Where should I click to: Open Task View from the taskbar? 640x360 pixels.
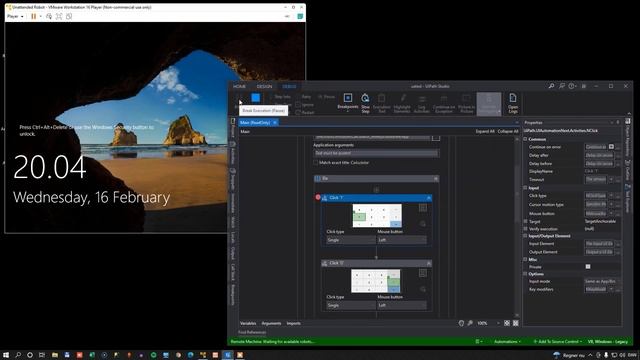pyautogui.click(x=42, y=355)
